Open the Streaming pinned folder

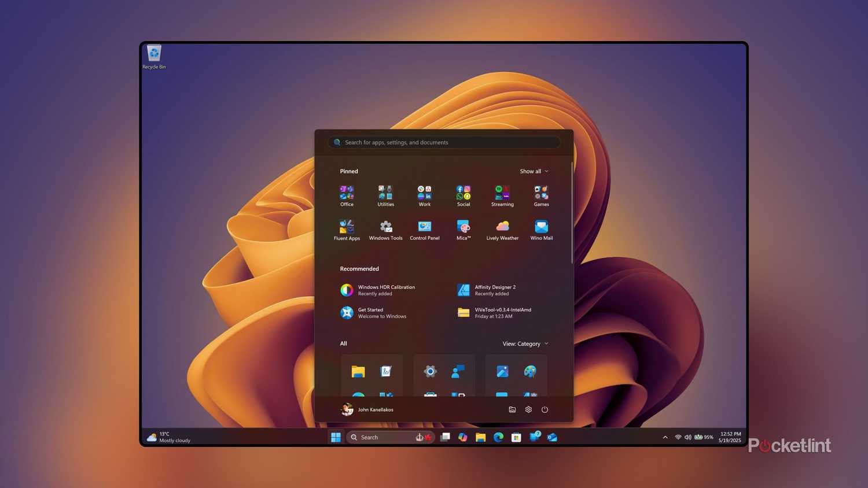[502, 193]
